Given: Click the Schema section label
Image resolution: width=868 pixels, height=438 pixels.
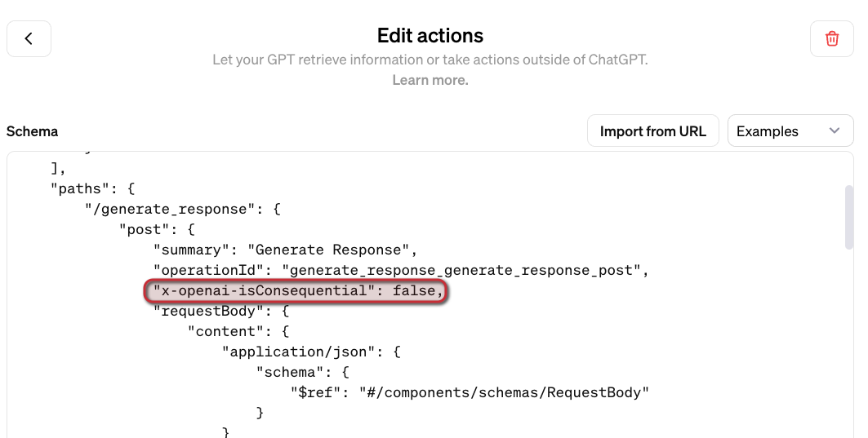Looking at the screenshot, I should (x=32, y=131).
